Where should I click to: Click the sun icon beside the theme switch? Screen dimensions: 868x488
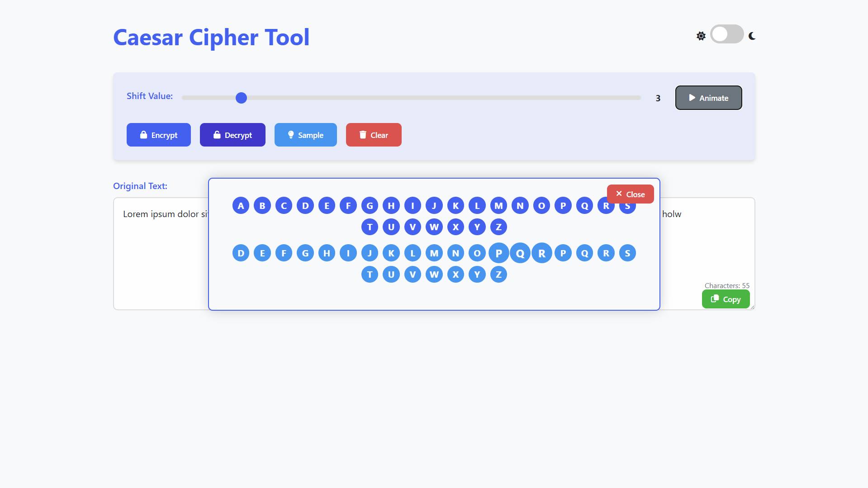pyautogui.click(x=701, y=36)
